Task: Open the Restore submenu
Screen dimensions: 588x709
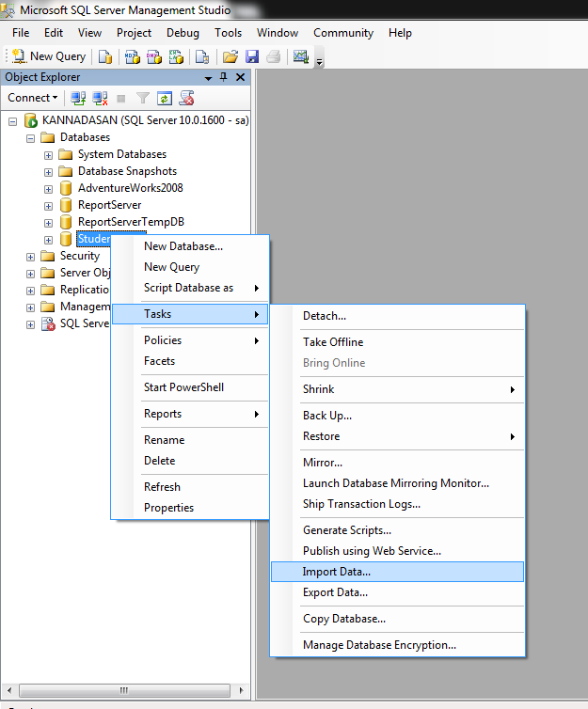Action: click(398, 436)
